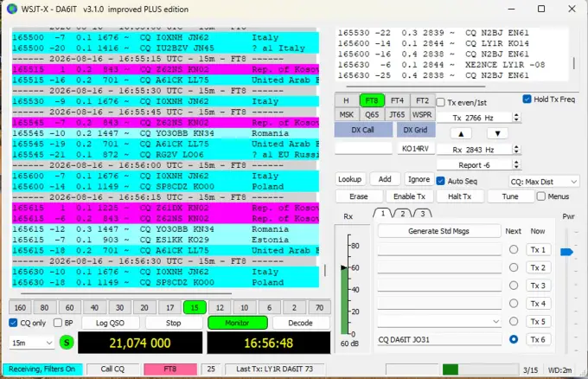The height and width of the screenshot is (379, 588).
Task: Select the 160 band button
Action: tap(20, 308)
